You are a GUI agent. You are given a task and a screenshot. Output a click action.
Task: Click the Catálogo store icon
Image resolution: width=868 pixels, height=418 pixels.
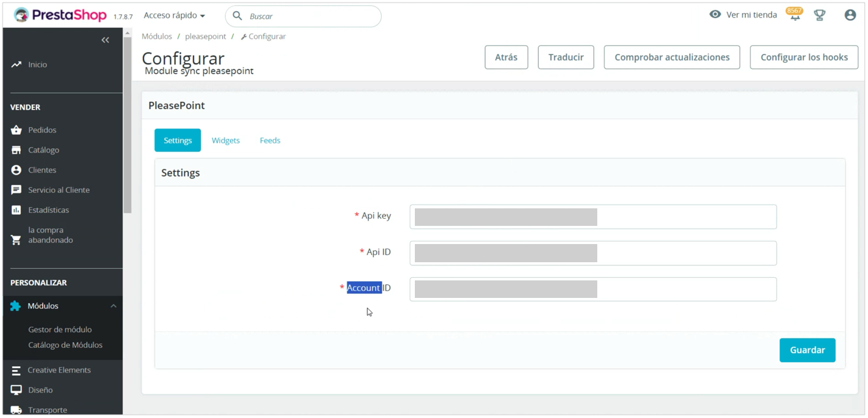(x=16, y=151)
